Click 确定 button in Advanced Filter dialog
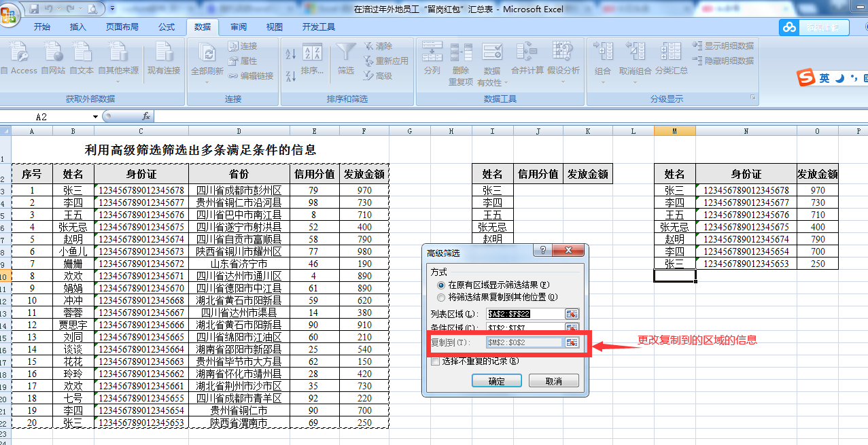This screenshot has width=868, height=445. click(x=497, y=381)
